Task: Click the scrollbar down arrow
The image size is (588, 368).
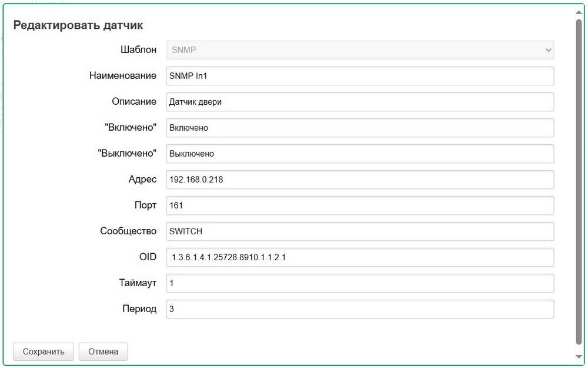Action: [x=579, y=357]
